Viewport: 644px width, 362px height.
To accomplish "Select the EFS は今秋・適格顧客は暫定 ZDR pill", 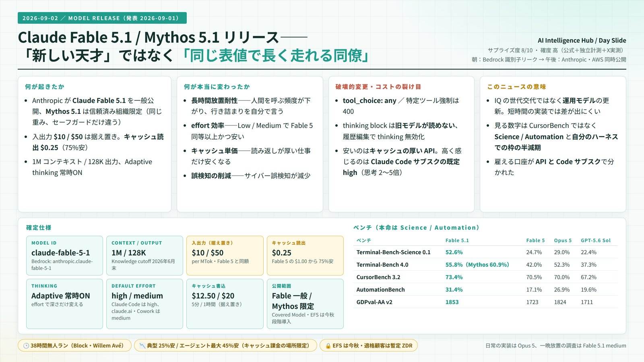I will point(369,346).
